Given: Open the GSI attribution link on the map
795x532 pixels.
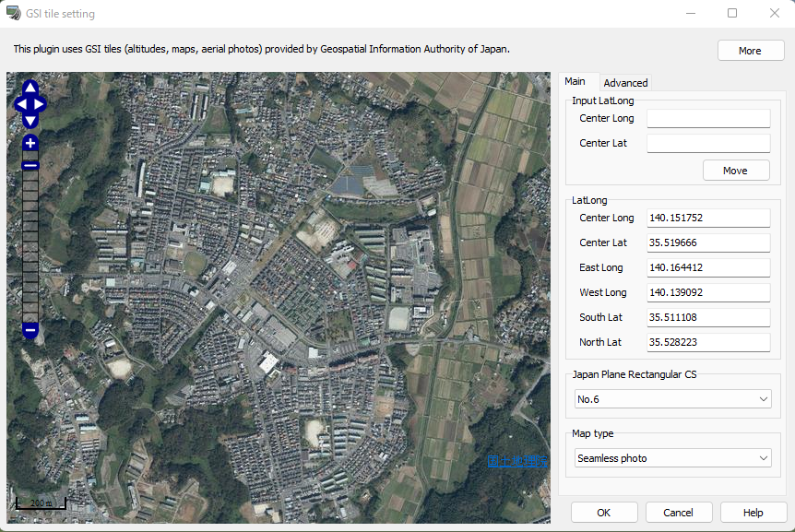Looking at the screenshot, I should coord(517,461).
